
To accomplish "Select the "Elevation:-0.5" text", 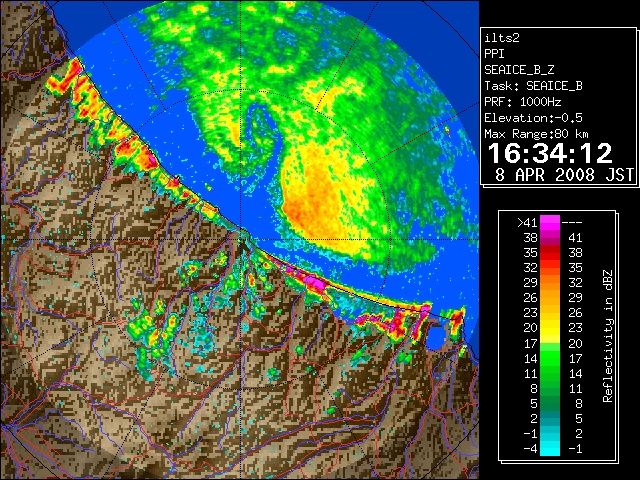I will click(x=533, y=118).
